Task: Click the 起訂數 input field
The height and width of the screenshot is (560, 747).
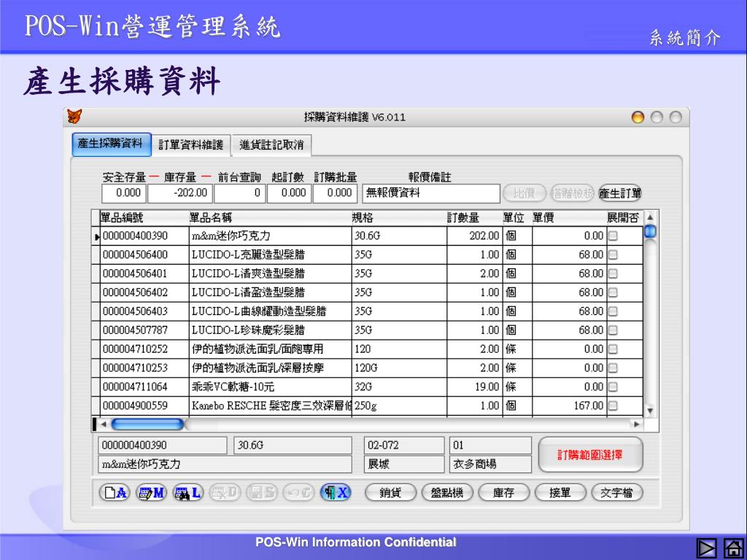Action: (289, 193)
